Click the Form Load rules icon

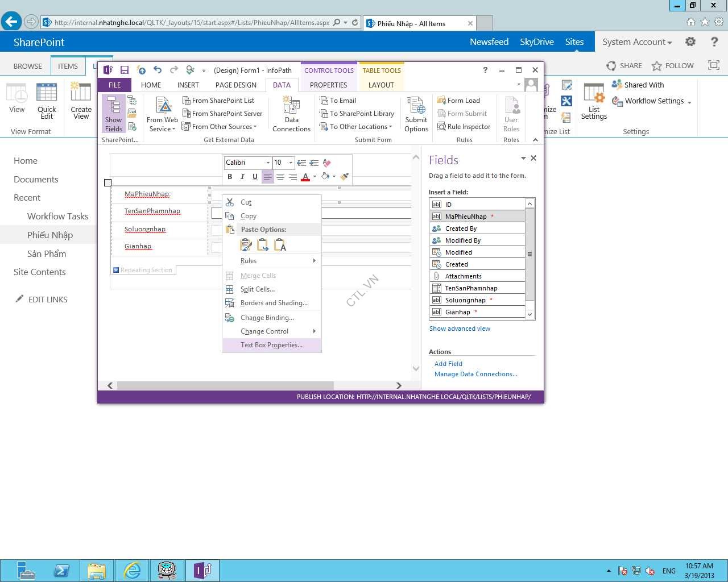coord(441,101)
